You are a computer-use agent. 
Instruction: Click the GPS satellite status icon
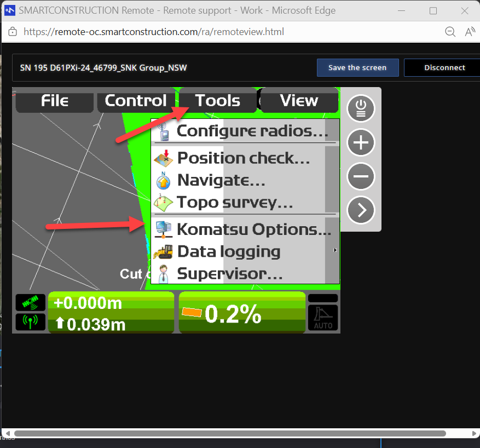[x=30, y=302]
